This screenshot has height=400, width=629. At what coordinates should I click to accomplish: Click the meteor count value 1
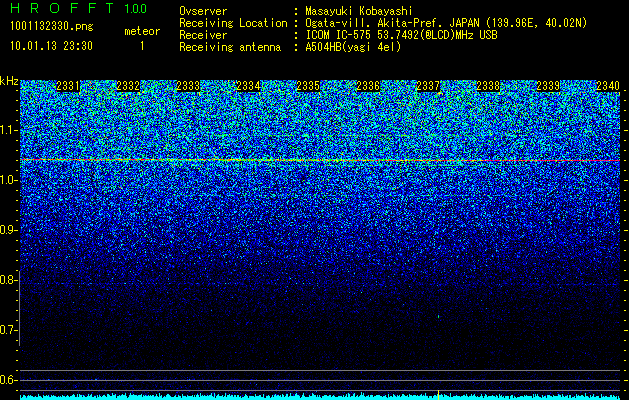pyautogui.click(x=142, y=46)
